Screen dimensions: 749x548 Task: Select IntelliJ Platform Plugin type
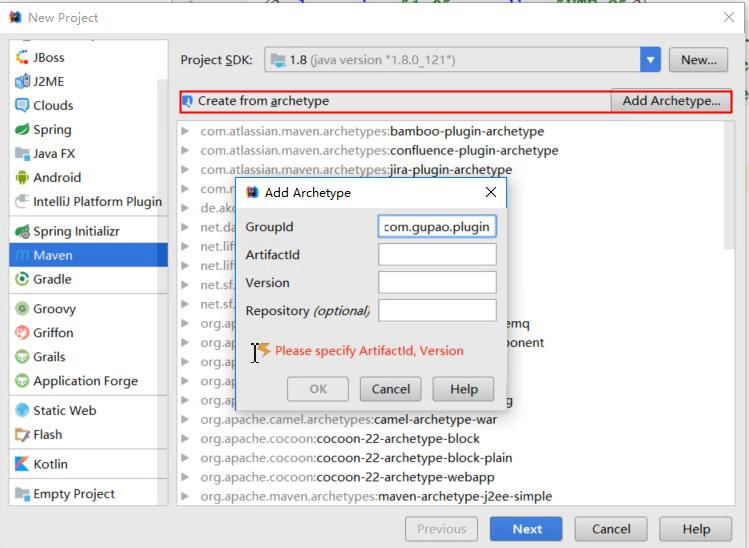tap(88, 201)
